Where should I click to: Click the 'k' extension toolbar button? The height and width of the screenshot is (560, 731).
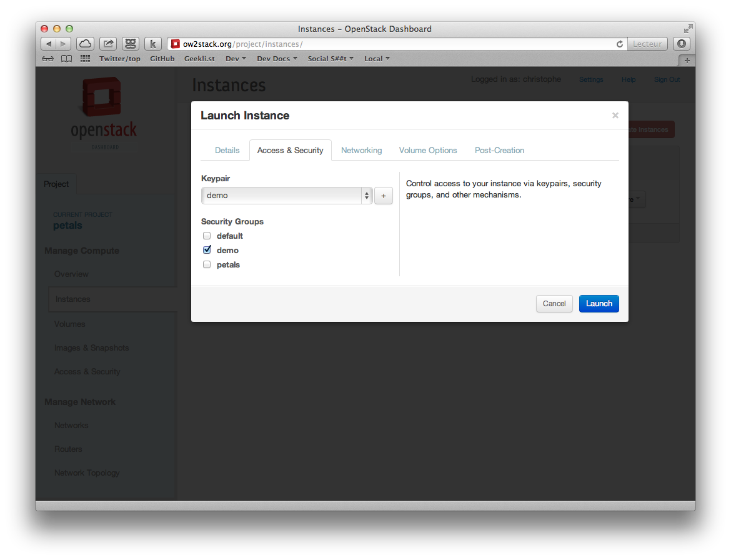click(153, 44)
